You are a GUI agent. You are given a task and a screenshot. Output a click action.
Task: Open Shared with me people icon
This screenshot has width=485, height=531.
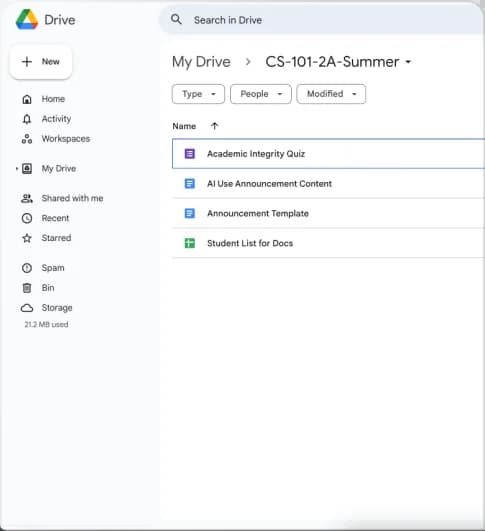click(27, 198)
